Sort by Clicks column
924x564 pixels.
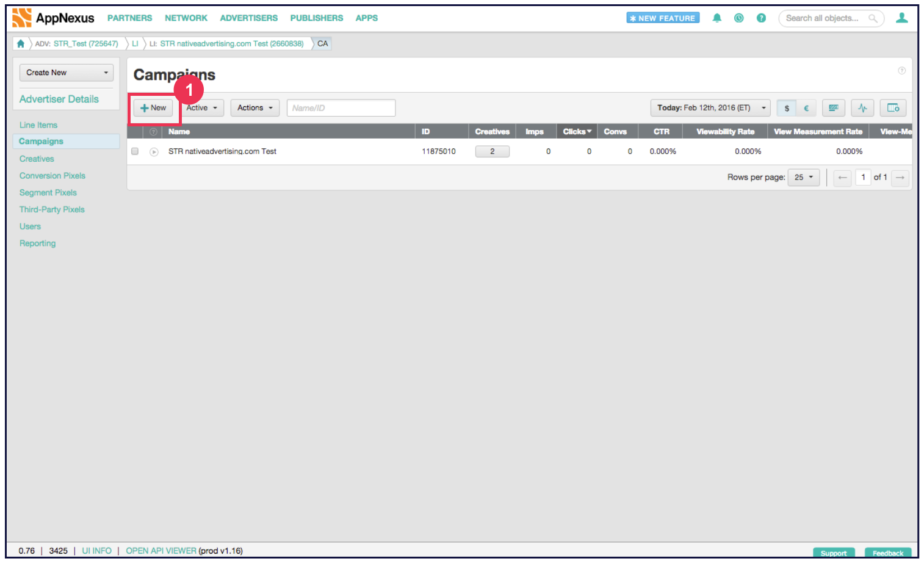pos(577,131)
